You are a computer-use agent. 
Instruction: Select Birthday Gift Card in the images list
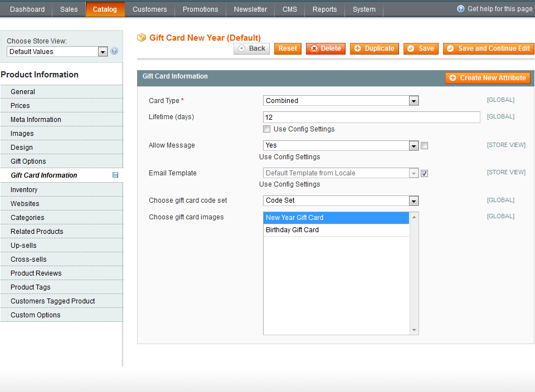293,229
